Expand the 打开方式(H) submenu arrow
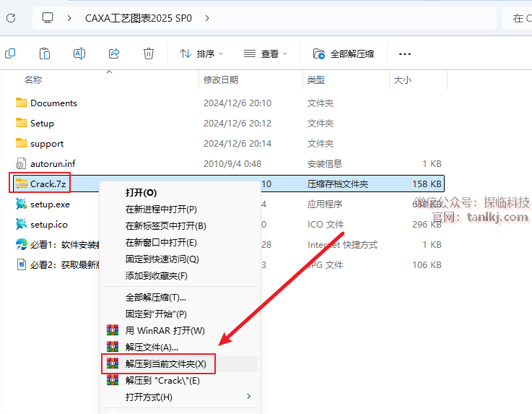Screen dimensions: 532x414 [x=249, y=397]
